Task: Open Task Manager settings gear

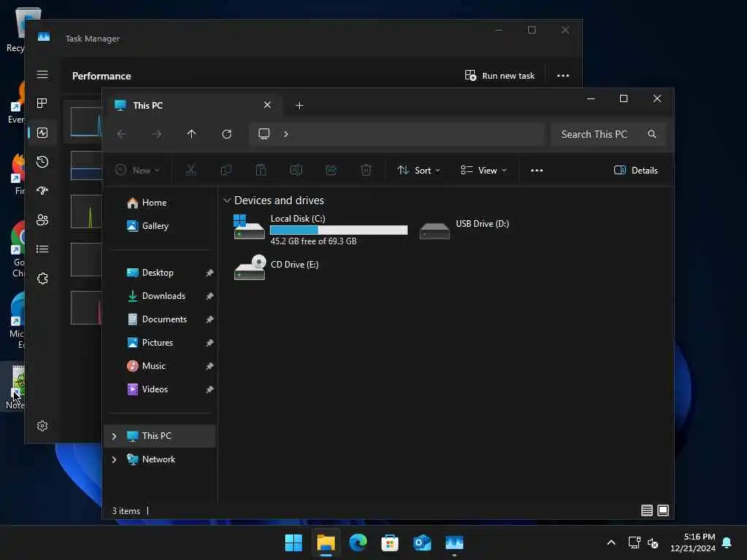Action: (x=42, y=426)
